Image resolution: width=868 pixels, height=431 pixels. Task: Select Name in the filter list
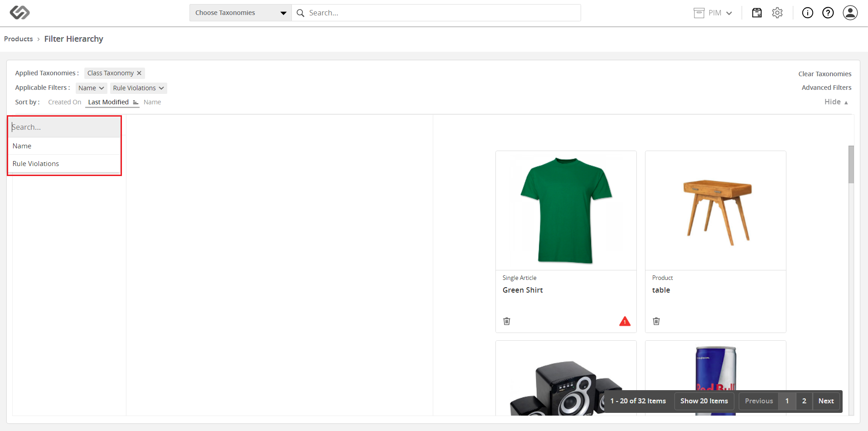click(64, 146)
